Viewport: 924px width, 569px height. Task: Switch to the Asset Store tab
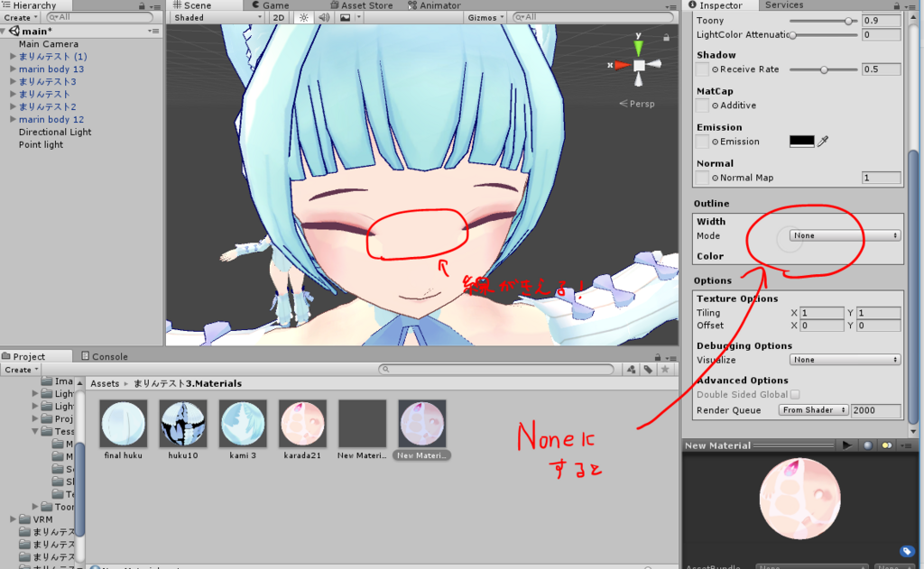click(361, 5)
